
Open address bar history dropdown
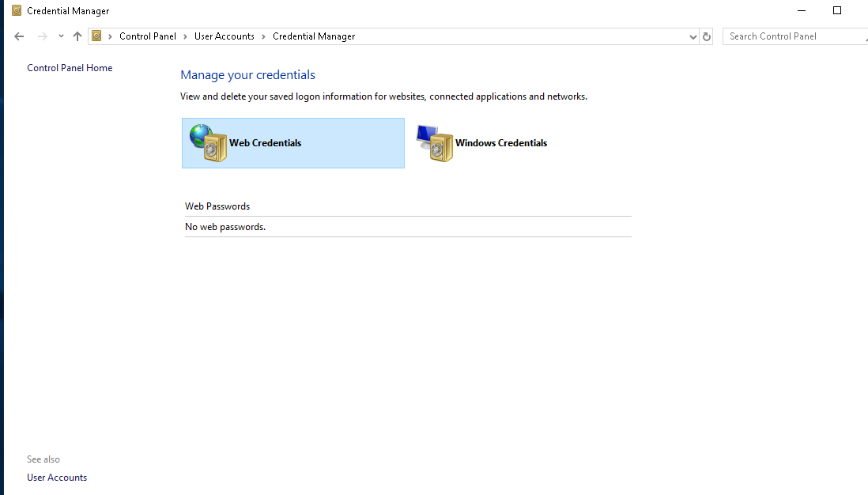(693, 36)
